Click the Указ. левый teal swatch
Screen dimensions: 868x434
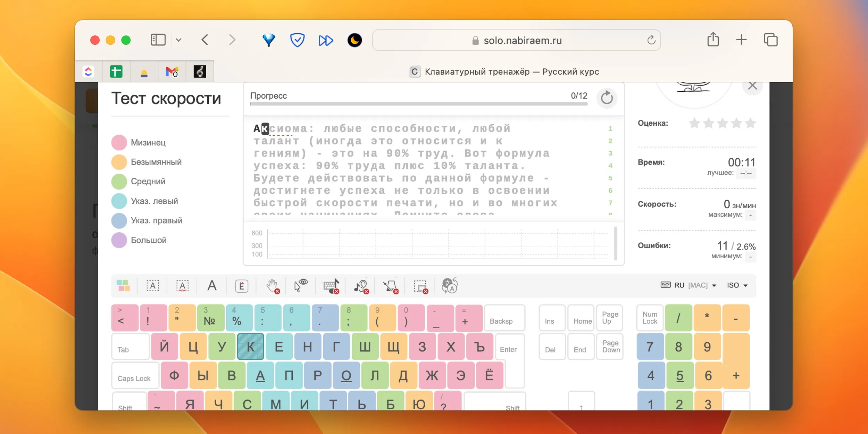119,201
